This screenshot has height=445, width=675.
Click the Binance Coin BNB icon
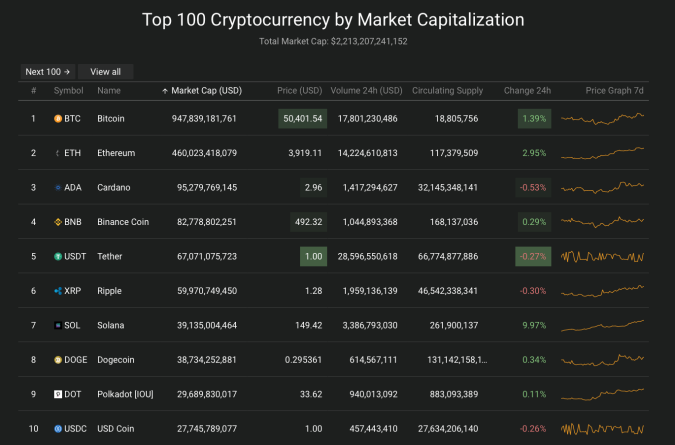point(58,222)
